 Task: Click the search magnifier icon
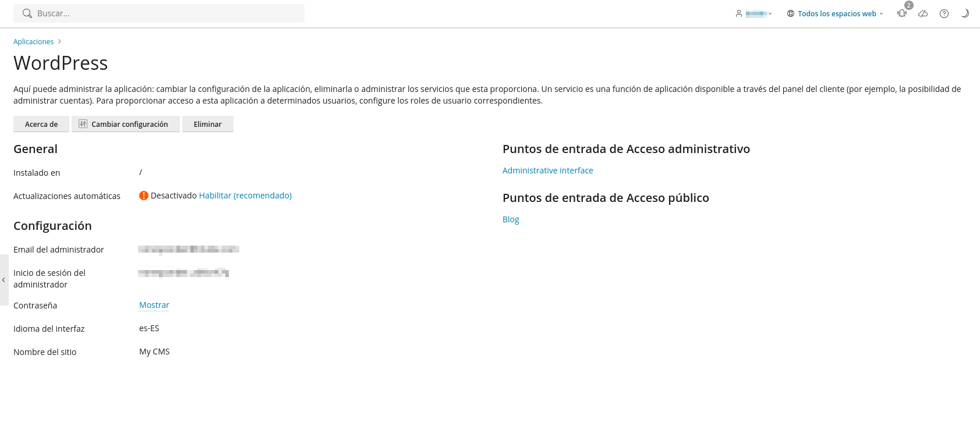pyautogui.click(x=27, y=13)
